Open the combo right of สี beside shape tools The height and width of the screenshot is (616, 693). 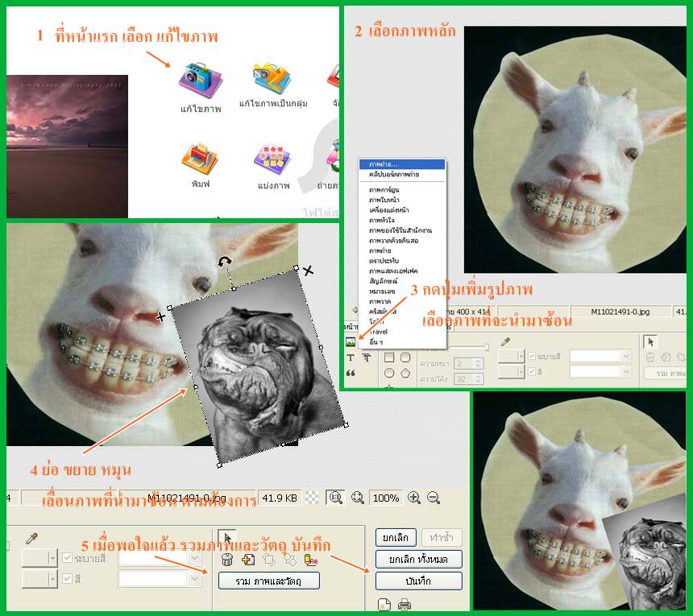tap(600, 372)
